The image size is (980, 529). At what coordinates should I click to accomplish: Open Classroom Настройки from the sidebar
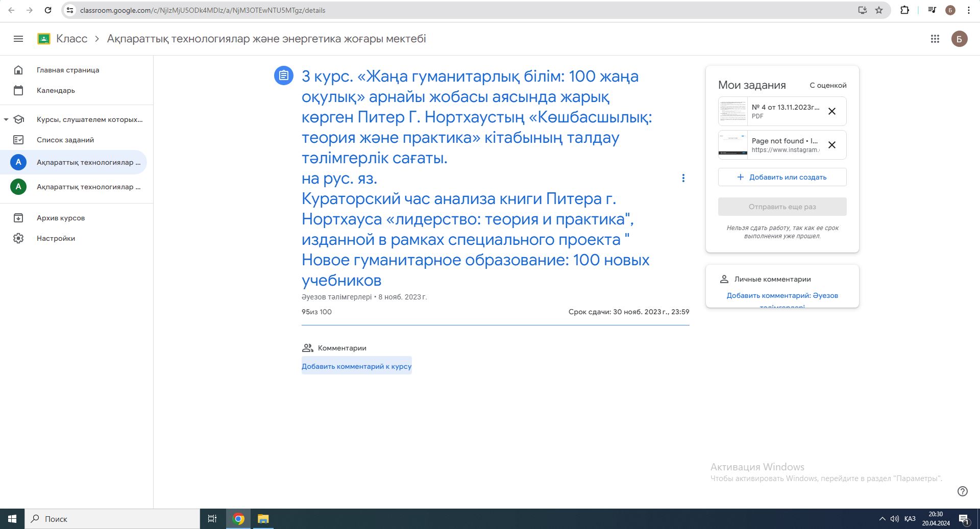coord(56,238)
